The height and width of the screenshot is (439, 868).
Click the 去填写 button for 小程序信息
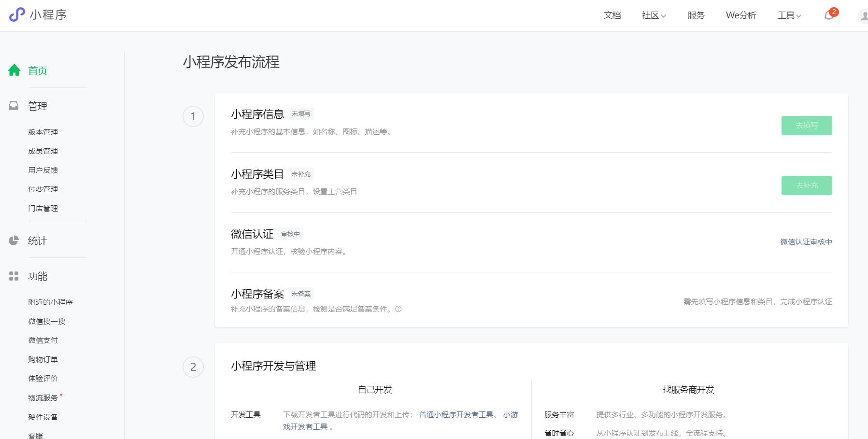coord(806,125)
